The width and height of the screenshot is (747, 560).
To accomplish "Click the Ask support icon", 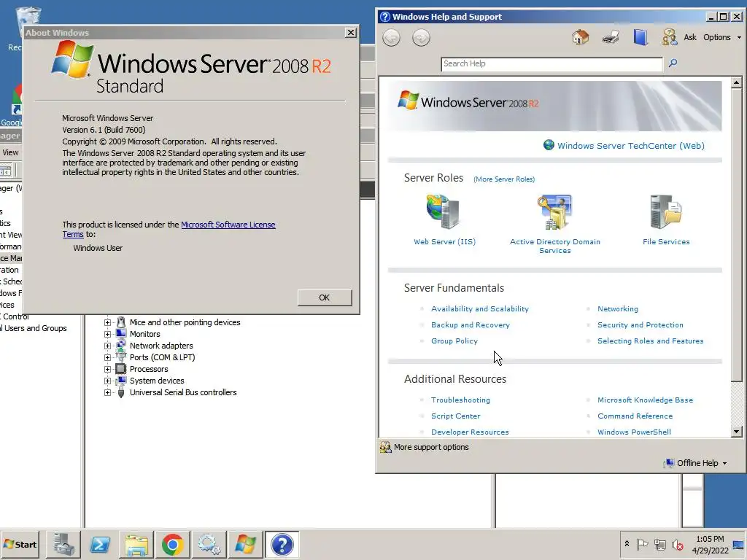I will coord(670,37).
